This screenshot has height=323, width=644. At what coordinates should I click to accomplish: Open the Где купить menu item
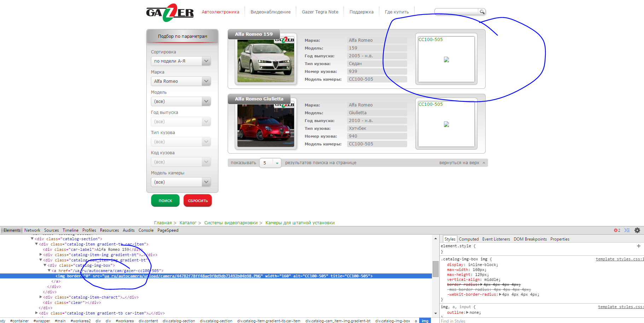tap(397, 12)
